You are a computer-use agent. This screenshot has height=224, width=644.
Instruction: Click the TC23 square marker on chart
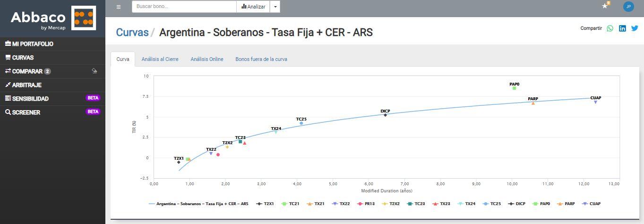point(240,141)
